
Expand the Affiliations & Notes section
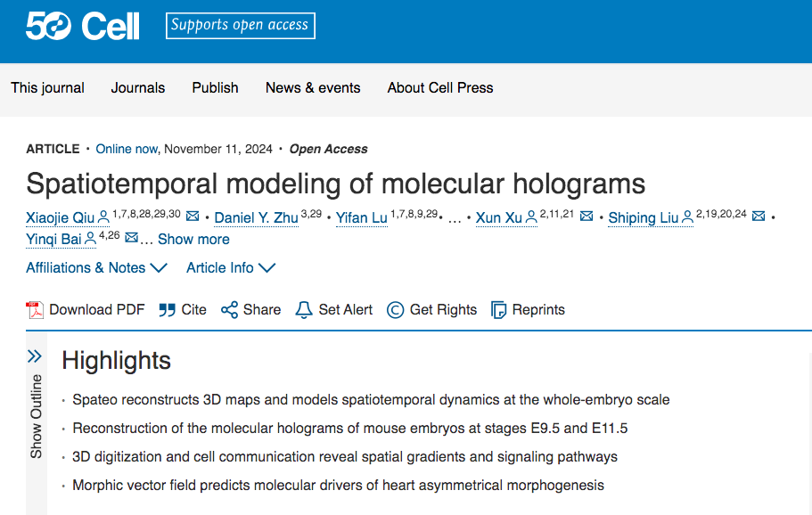[97, 267]
